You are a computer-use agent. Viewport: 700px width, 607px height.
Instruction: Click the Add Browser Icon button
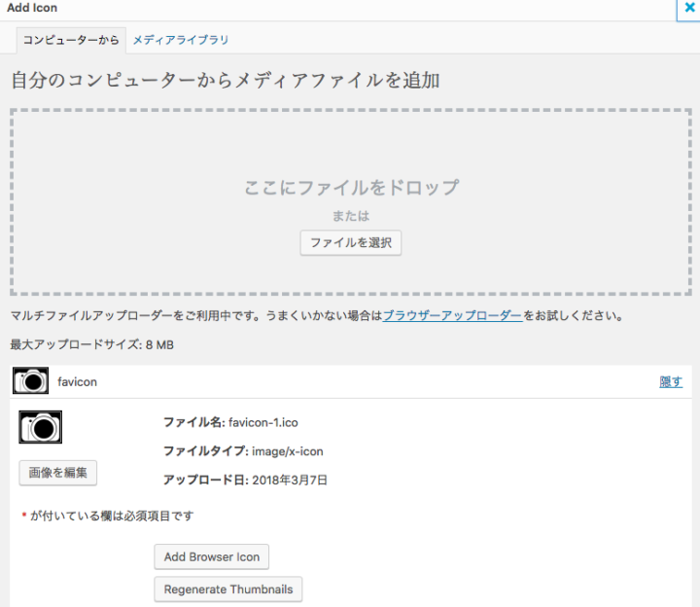211,557
